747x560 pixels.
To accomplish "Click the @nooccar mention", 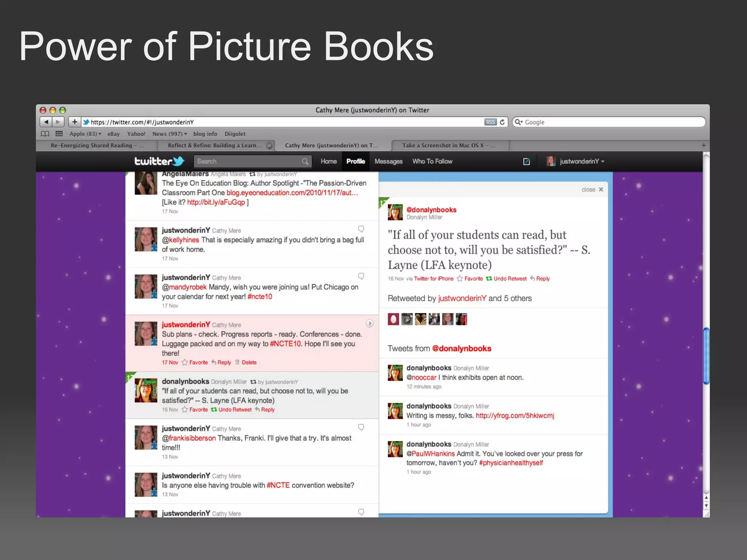I will [421, 377].
